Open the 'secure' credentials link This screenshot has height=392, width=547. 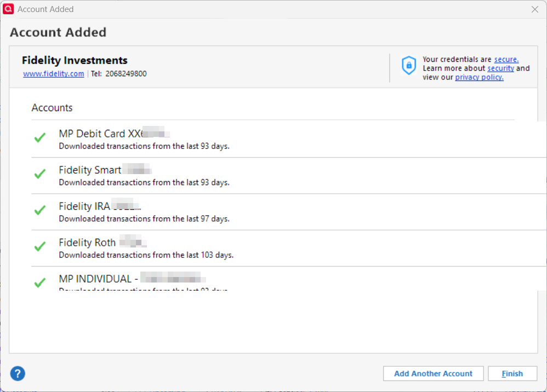click(x=506, y=59)
